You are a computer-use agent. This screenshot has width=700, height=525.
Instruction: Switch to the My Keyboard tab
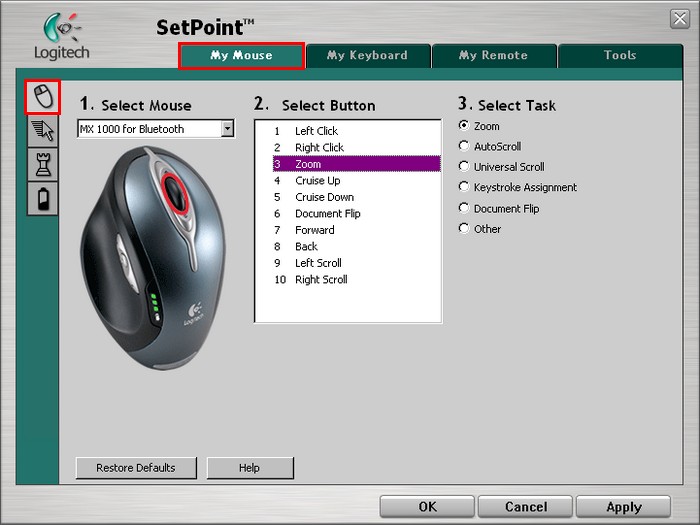pyautogui.click(x=368, y=56)
